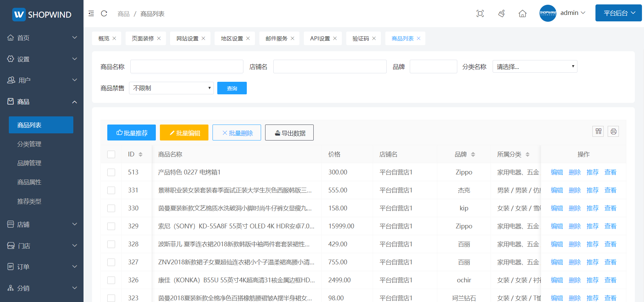Click the 批量删除 button
Screen dimensions: 644x302
pos(237,132)
